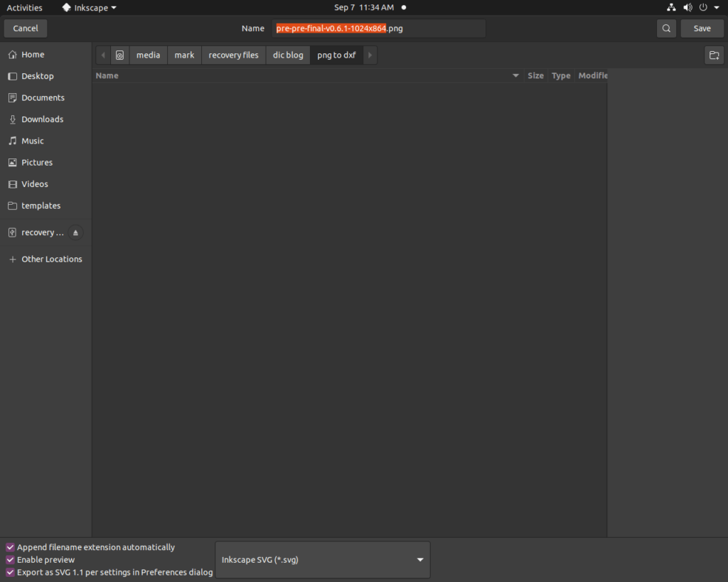Sort by the Size column
Image resolution: width=728 pixels, height=582 pixels.
pyautogui.click(x=535, y=75)
